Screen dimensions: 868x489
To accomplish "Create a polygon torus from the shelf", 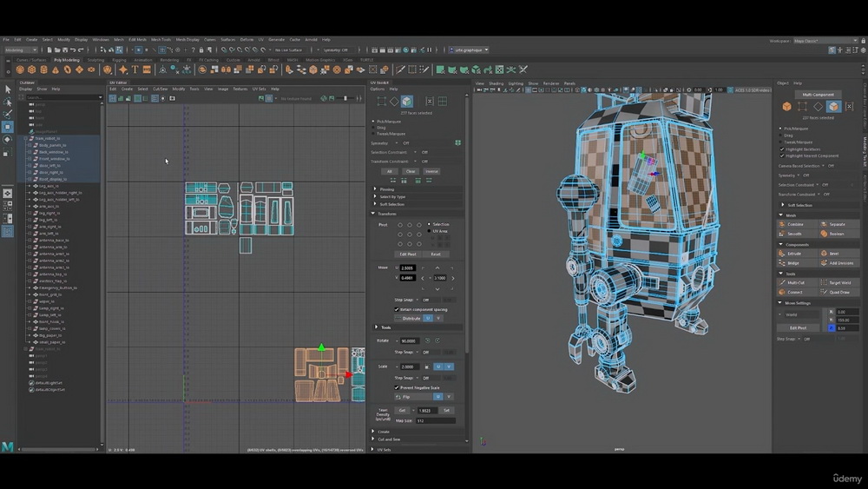I will [68, 69].
